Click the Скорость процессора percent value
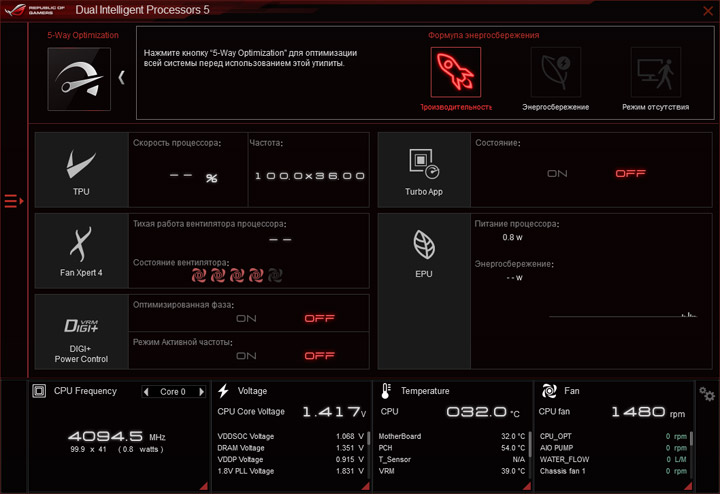The width and height of the screenshot is (720, 494). tap(193, 177)
